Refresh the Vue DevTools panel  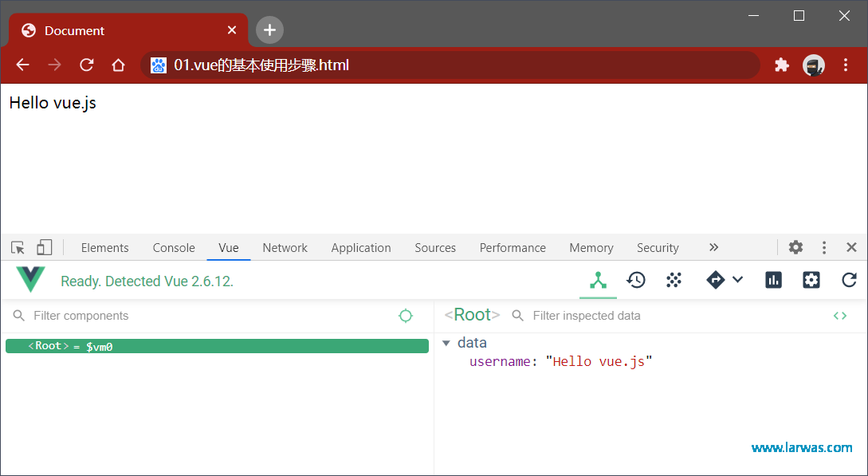[849, 280]
